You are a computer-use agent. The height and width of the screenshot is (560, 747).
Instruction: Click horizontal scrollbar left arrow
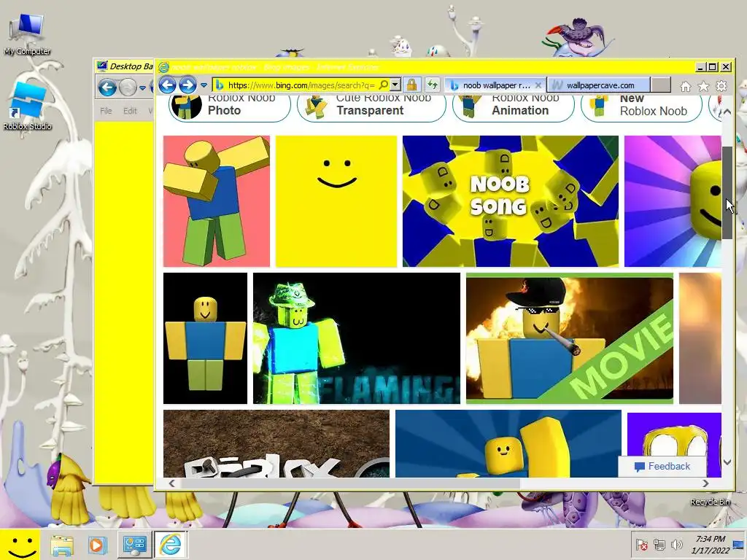pyautogui.click(x=171, y=483)
